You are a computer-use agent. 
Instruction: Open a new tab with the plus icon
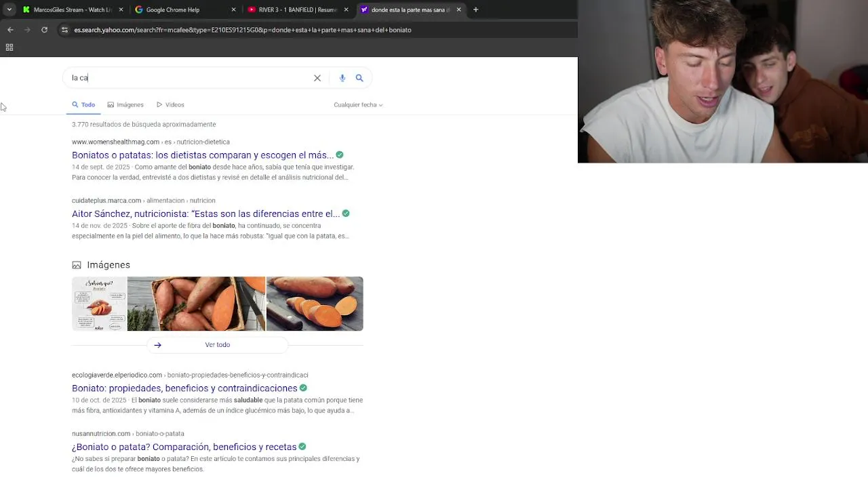[475, 9]
